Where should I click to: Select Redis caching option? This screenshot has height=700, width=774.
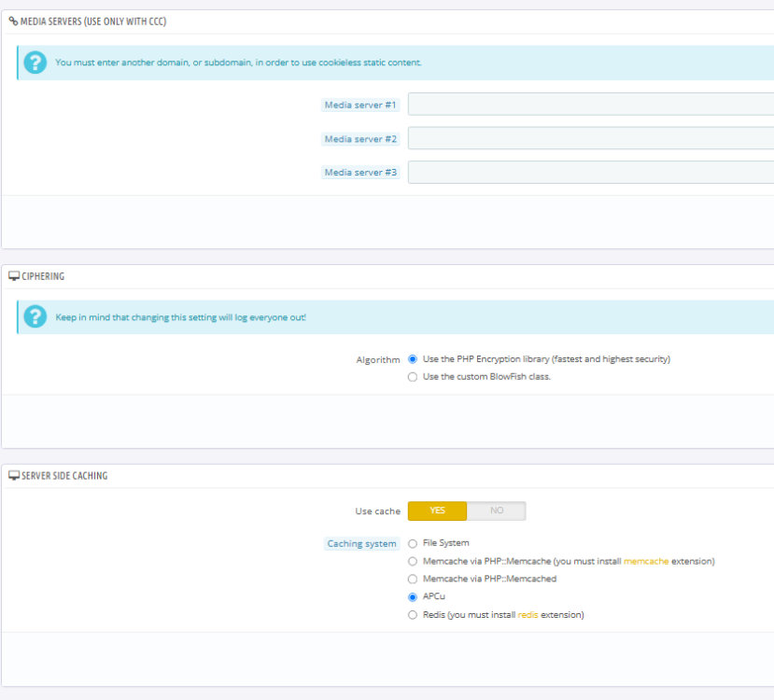(x=413, y=615)
